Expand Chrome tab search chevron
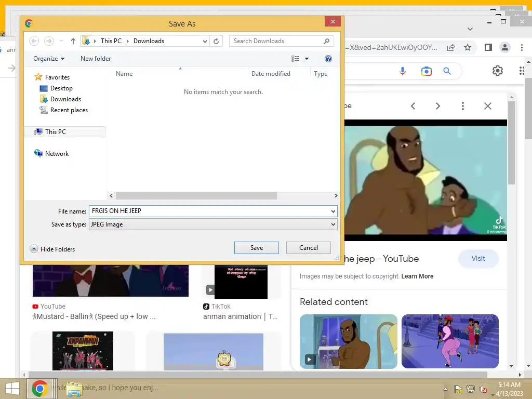The width and height of the screenshot is (532, 399). (470, 29)
